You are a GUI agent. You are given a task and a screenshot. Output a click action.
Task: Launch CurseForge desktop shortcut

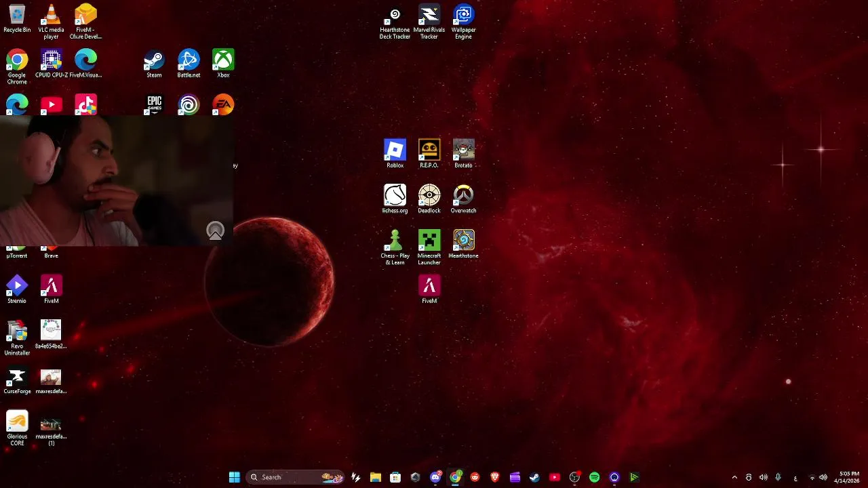17,380
